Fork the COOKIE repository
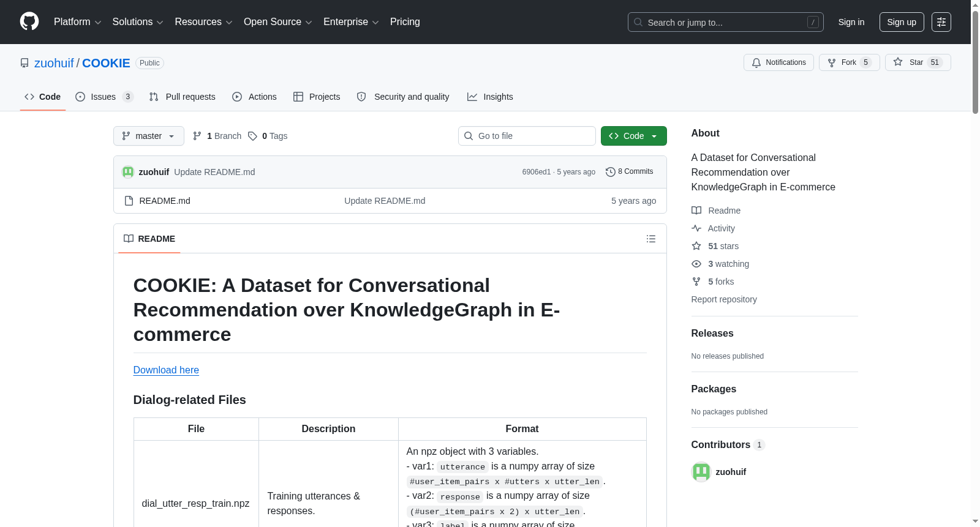The width and height of the screenshot is (980, 527). pos(849,62)
